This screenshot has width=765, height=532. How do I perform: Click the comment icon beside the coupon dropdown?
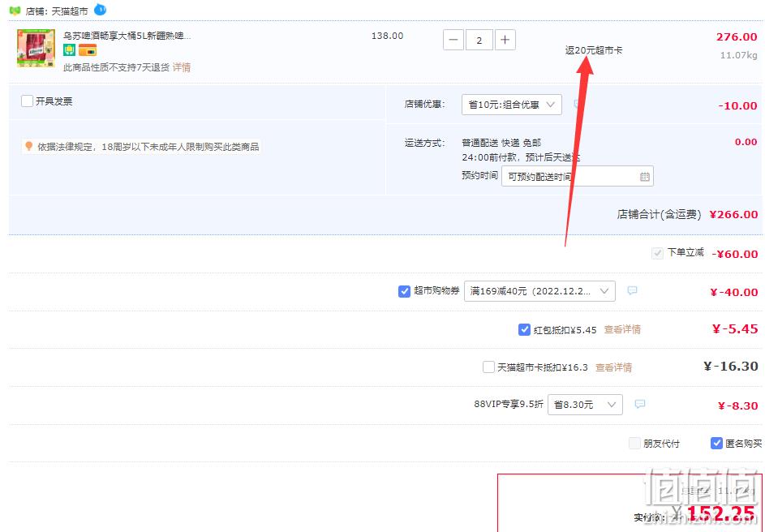[632, 290]
